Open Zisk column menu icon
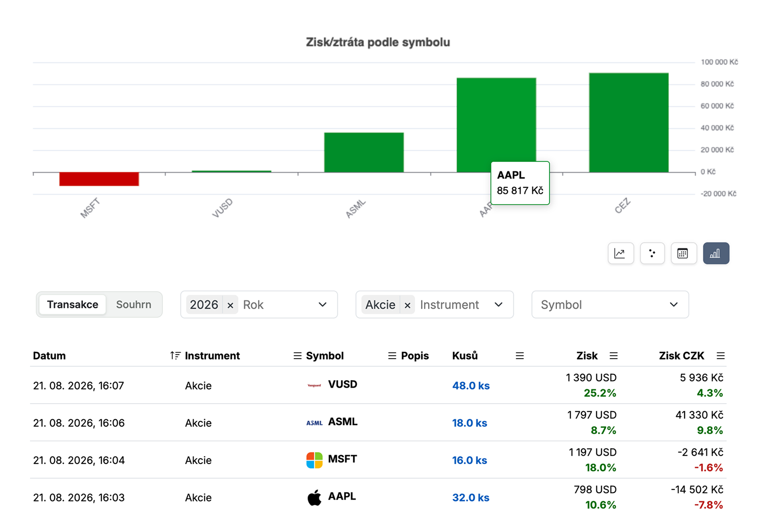 613,356
